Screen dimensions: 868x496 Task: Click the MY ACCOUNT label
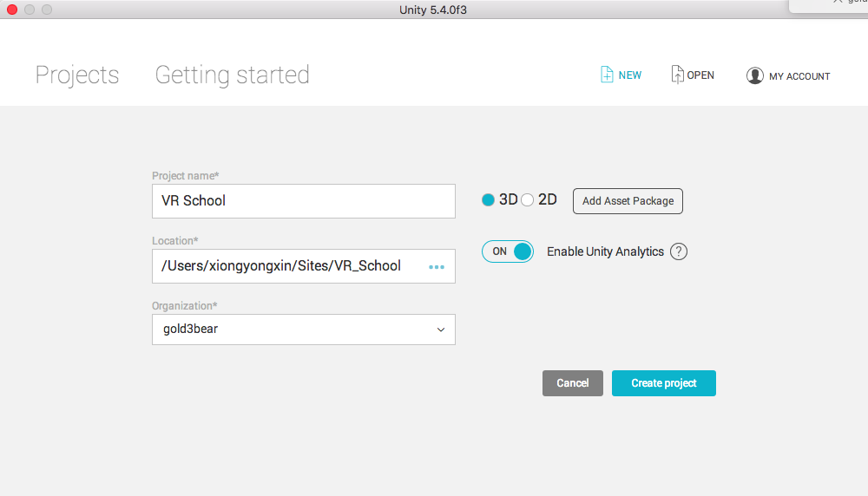799,76
